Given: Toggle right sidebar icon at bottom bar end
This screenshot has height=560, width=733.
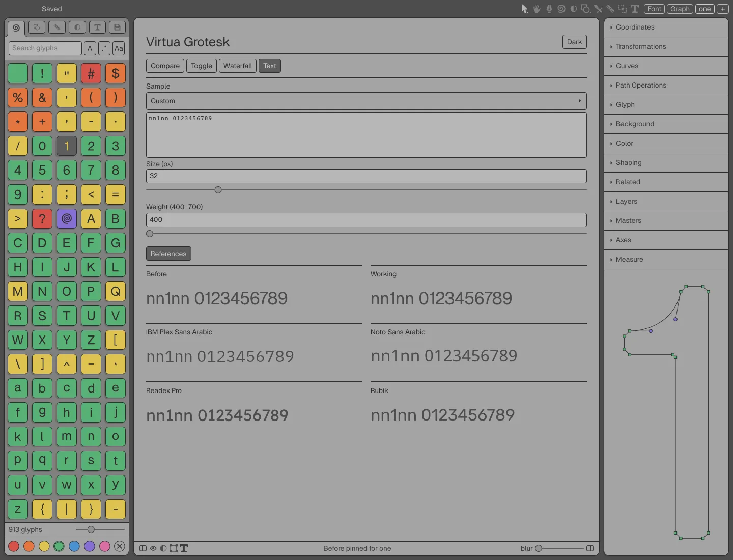Looking at the screenshot, I should (590, 548).
